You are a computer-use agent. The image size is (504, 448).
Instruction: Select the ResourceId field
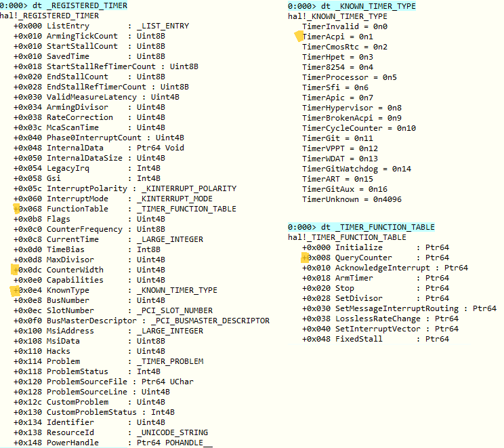111,432
